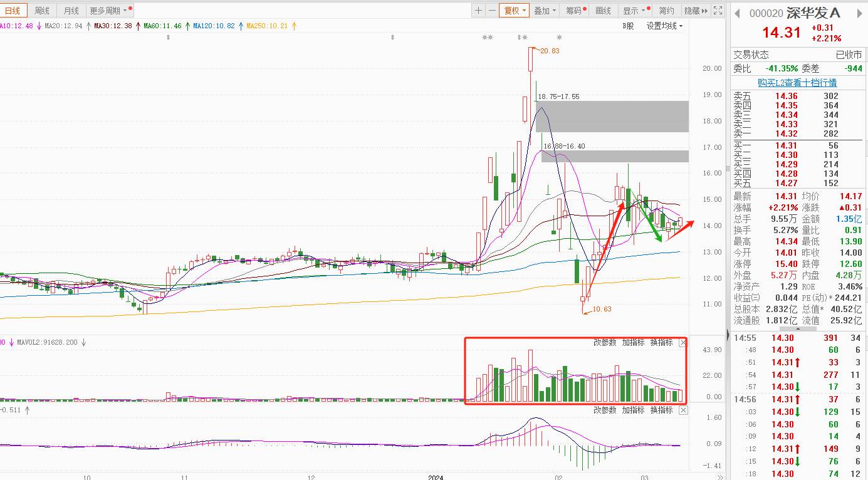This screenshot has width=868, height=480.
Task: Select MA10:12.48 moving average label
Action: point(17,26)
